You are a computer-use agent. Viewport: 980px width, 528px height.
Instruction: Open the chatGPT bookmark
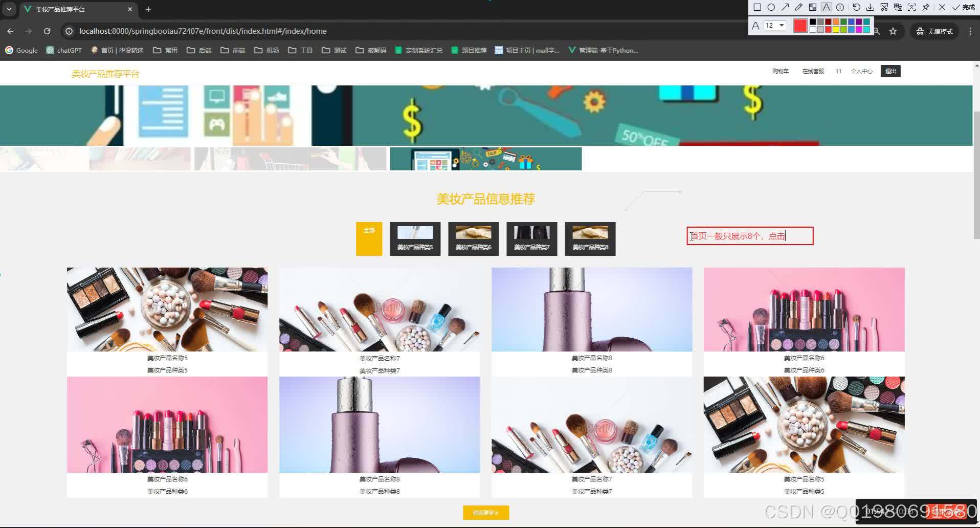[64, 50]
